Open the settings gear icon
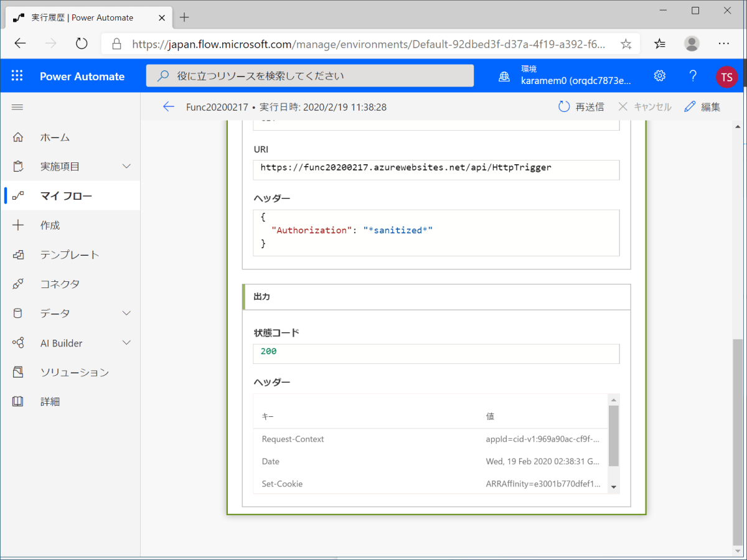Image resolution: width=747 pixels, height=560 pixels. [x=660, y=76]
